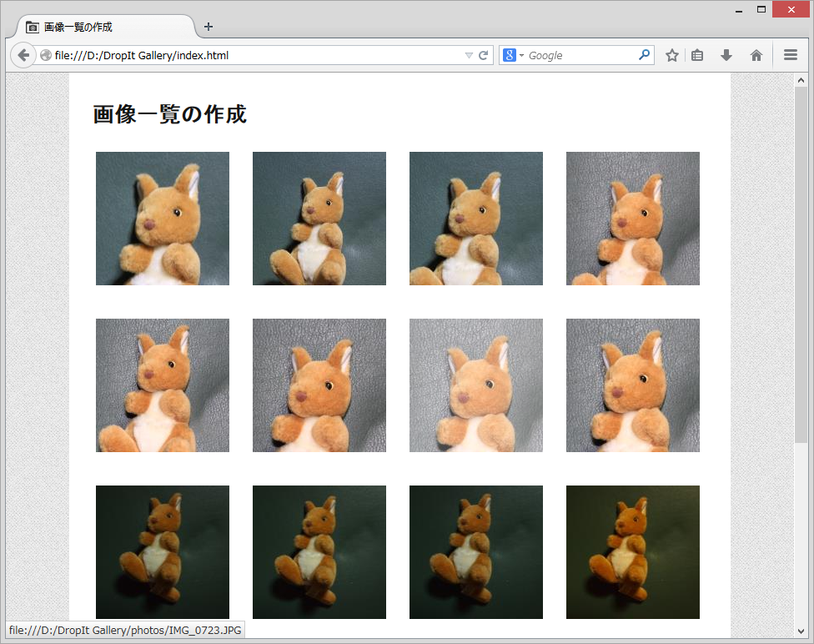Open a new tab with the plus button
Viewport: 814px width, 644px height.
[208, 27]
